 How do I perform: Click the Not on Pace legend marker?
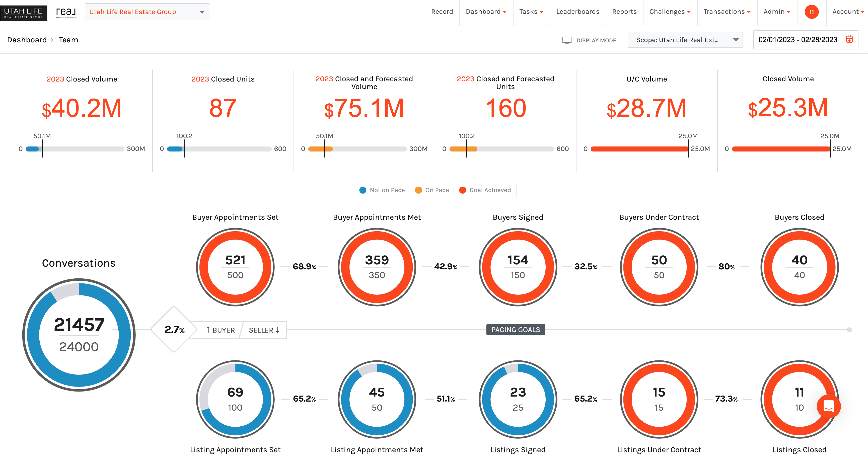(x=363, y=190)
